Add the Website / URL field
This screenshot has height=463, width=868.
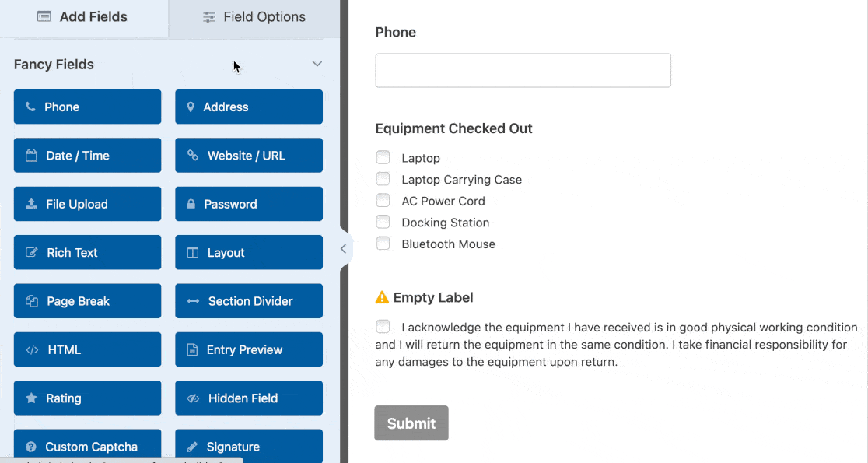(249, 156)
